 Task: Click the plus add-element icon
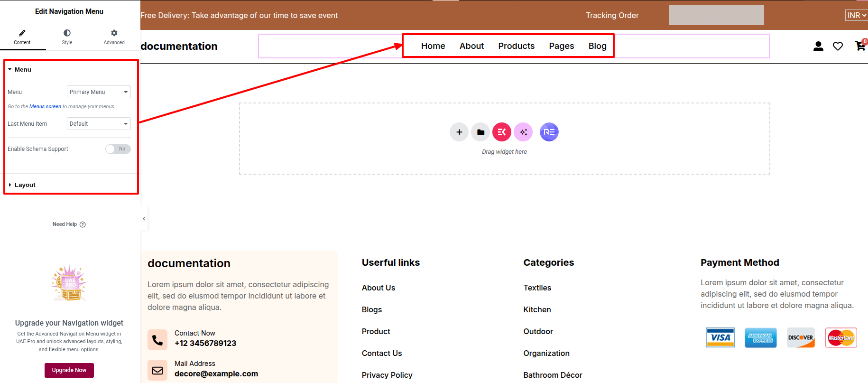(x=459, y=132)
